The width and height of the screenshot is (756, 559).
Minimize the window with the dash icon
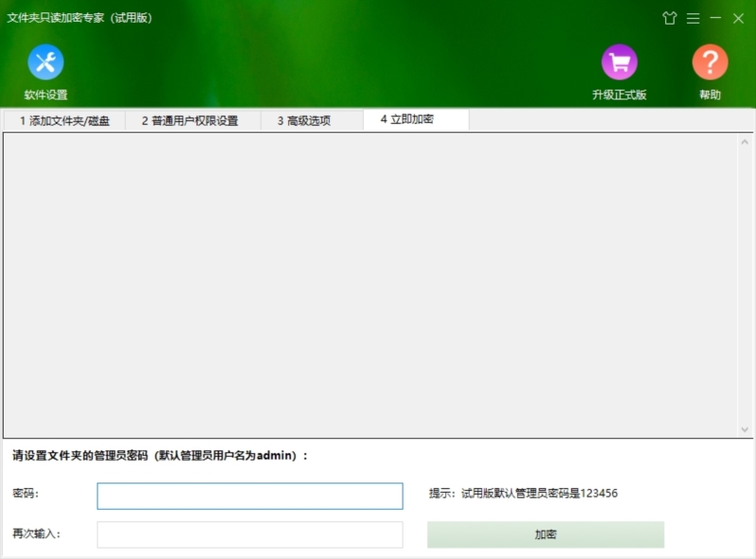click(715, 18)
